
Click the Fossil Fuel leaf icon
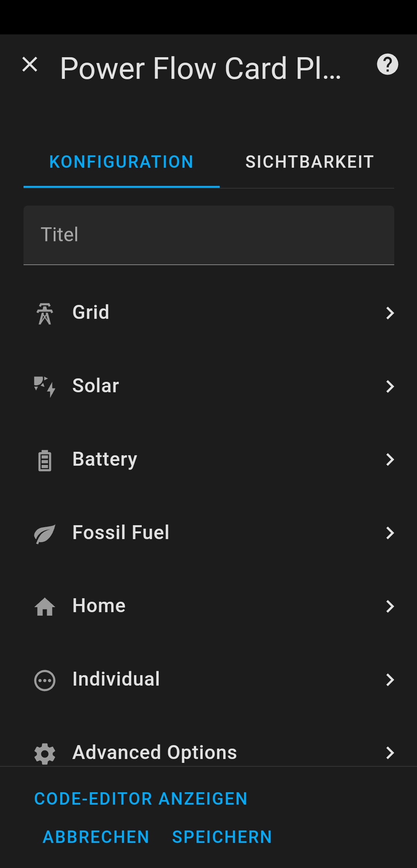click(45, 533)
